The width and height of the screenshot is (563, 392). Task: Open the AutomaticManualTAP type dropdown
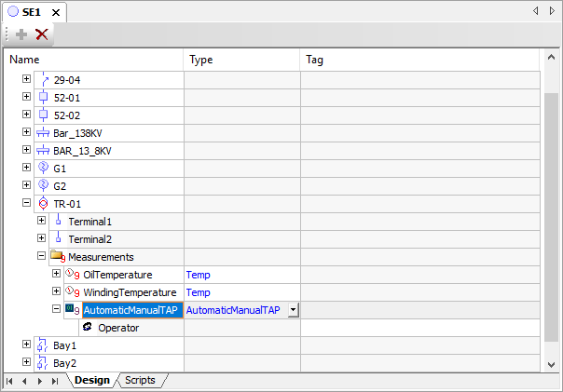tap(293, 310)
